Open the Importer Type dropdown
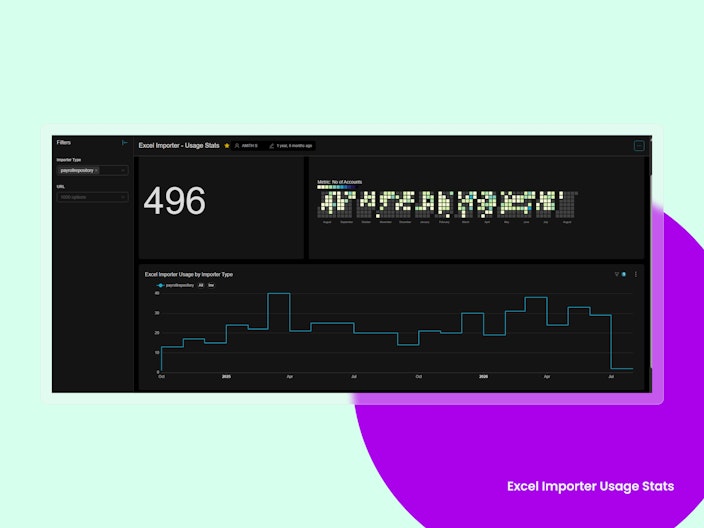Screen dimensions: 704x528 point(92,170)
